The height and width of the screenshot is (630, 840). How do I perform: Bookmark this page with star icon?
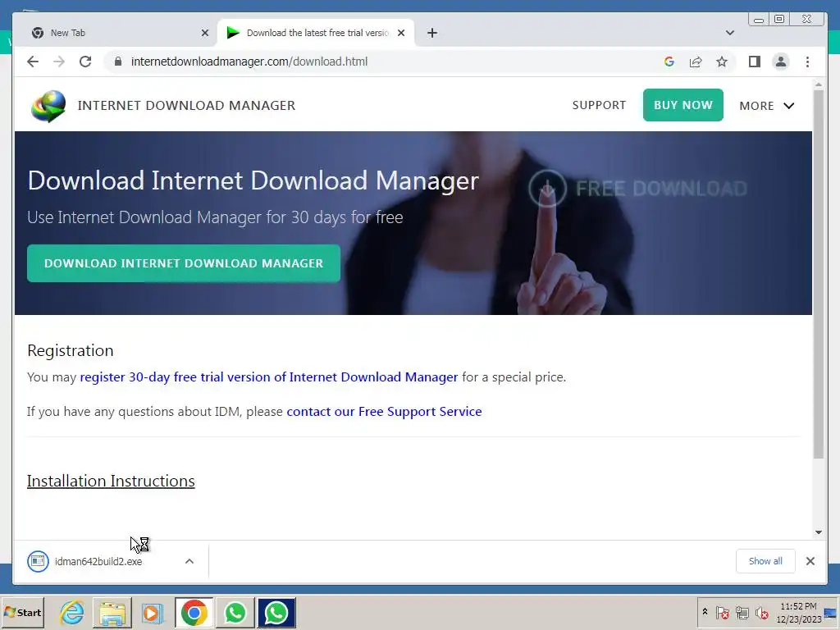click(x=722, y=62)
